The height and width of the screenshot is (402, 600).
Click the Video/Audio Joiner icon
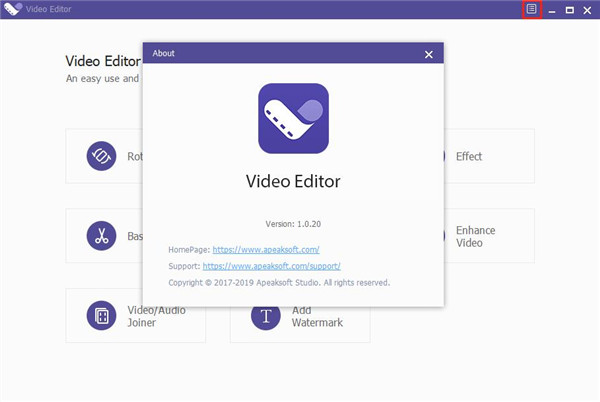tap(101, 316)
